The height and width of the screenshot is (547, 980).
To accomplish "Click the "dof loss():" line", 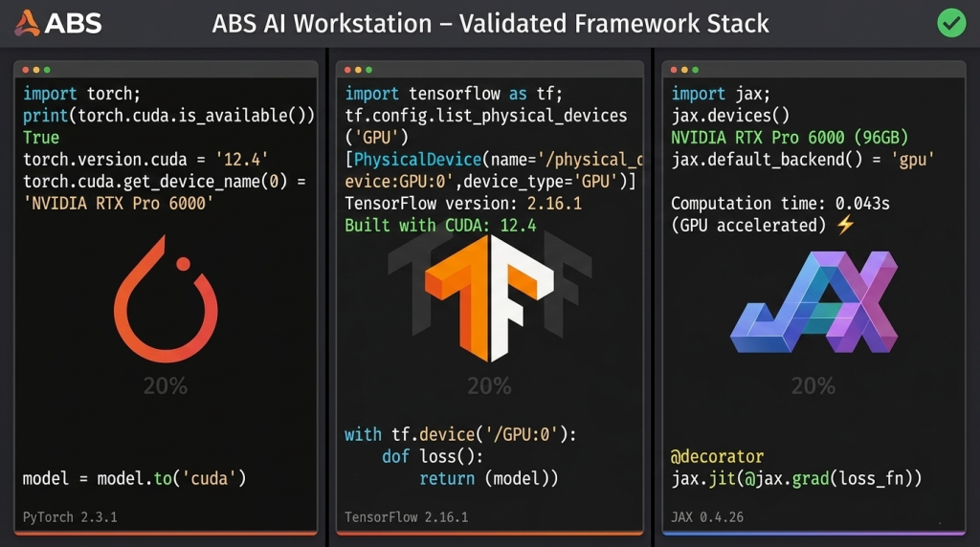I will [x=433, y=456].
